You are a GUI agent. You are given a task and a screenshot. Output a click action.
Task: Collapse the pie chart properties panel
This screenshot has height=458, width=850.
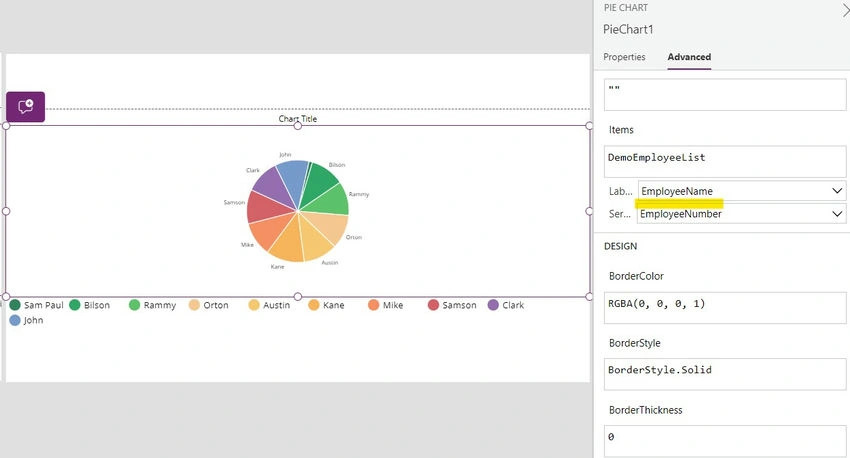(x=845, y=9)
